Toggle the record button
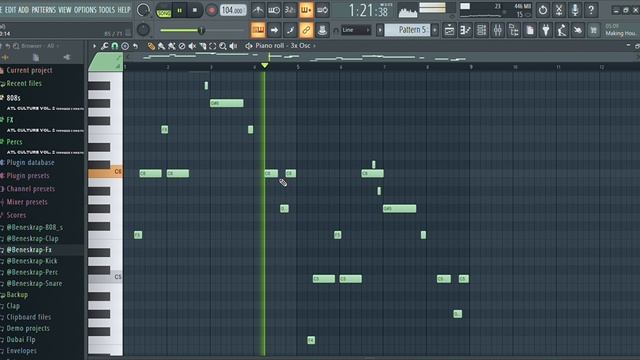This screenshot has height=360, width=640. (x=211, y=10)
